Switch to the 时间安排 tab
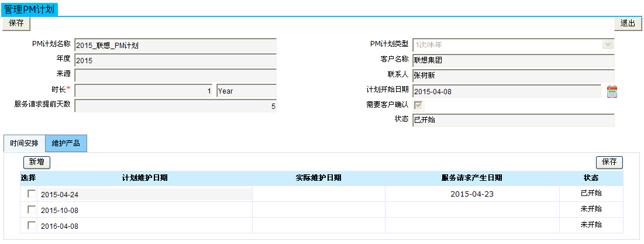Screen dimensions: 644x244 [x=24, y=144]
